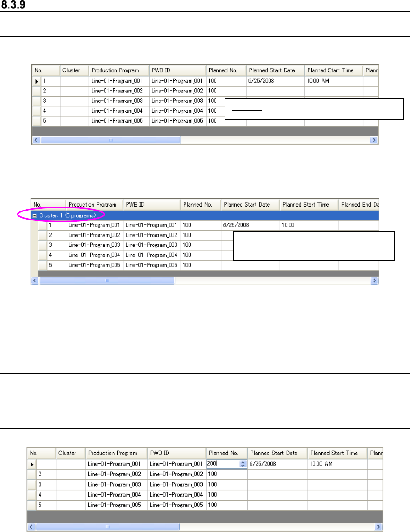Click horizontal scrollbar thumb in middle table
410x532 pixels.
point(107,281)
